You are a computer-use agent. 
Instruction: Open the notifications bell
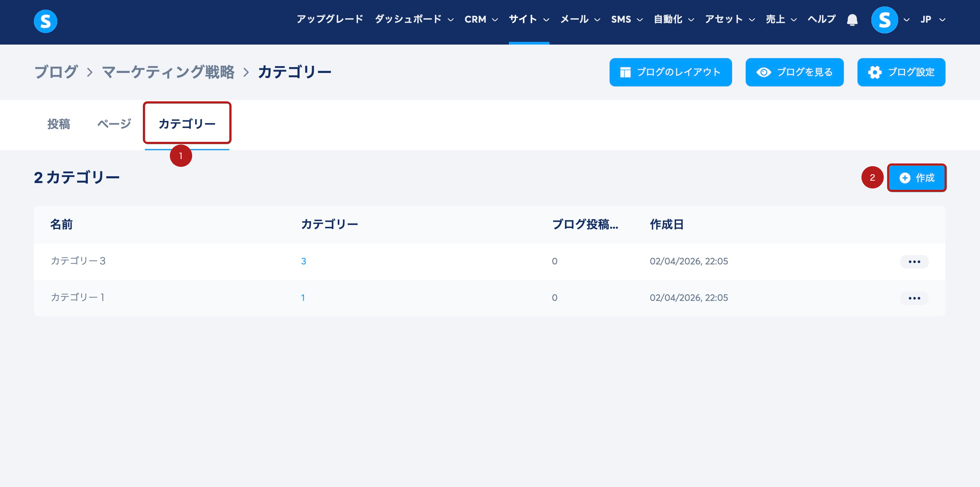click(852, 19)
